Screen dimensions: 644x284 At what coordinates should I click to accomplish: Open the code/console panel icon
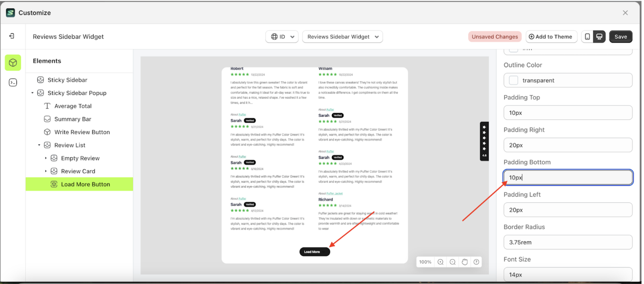pos(13,82)
